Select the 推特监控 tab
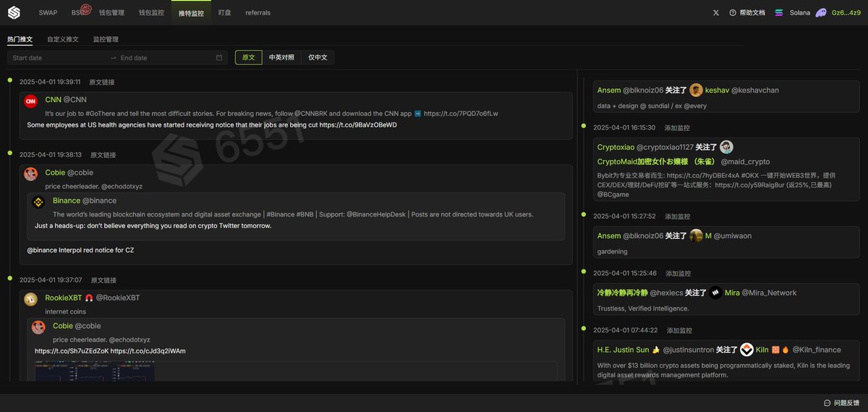 point(192,12)
